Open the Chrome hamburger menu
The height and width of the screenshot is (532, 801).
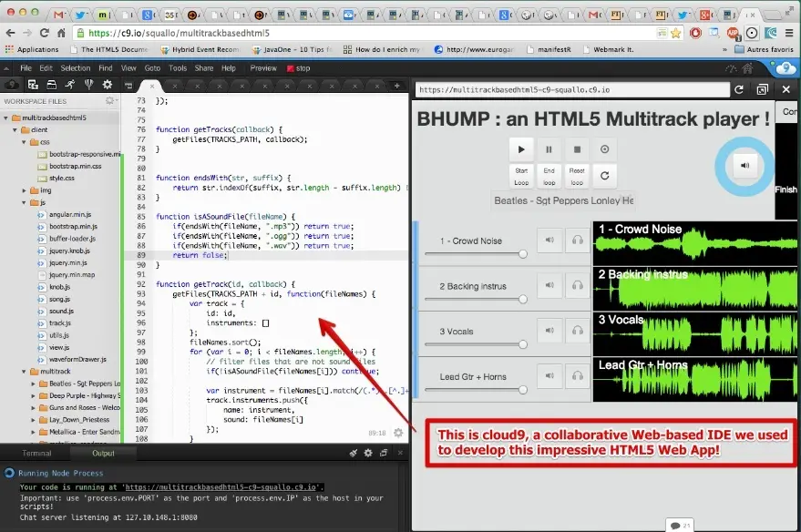point(789,33)
